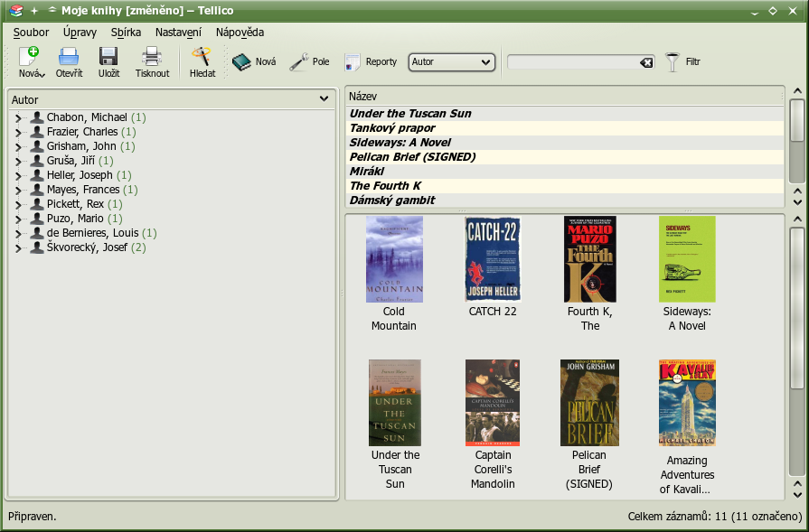Viewport: 809px width, 532px height.
Task: Select the Dámský gambit list row
Action: [x=565, y=200]
